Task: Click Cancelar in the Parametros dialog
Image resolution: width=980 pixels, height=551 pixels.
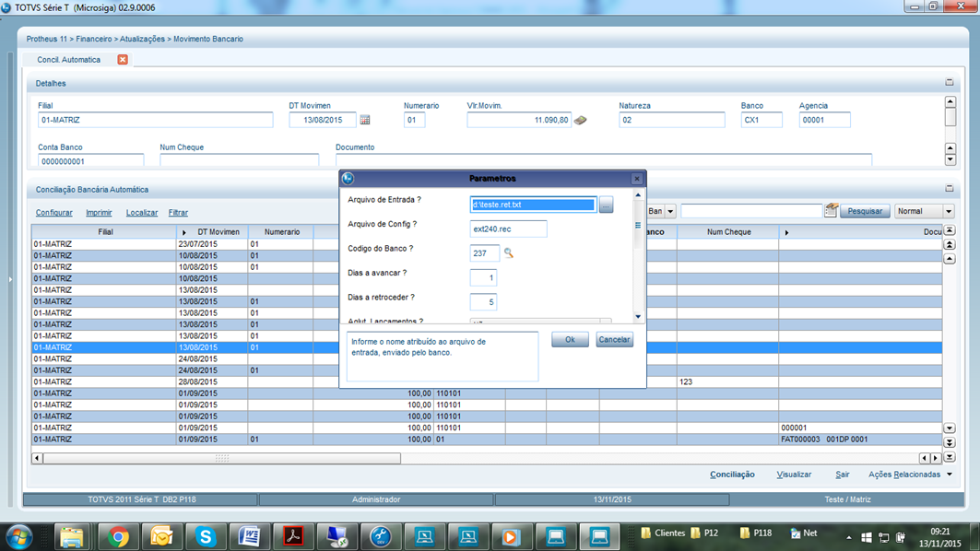Action: [614, 340]
